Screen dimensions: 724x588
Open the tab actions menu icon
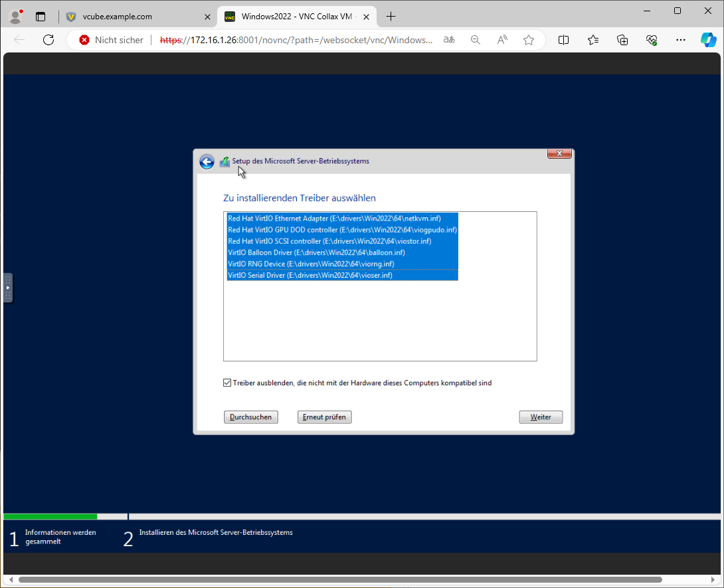[x=41, y=17]
